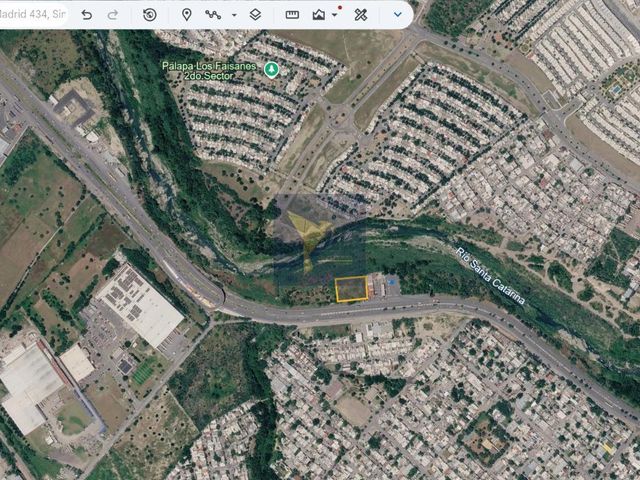Select the draw path or polygon tool

(x=213, y=15)
